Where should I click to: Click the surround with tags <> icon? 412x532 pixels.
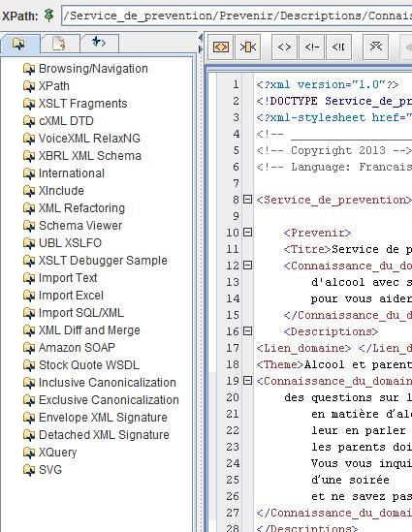[x=284, y=47]
